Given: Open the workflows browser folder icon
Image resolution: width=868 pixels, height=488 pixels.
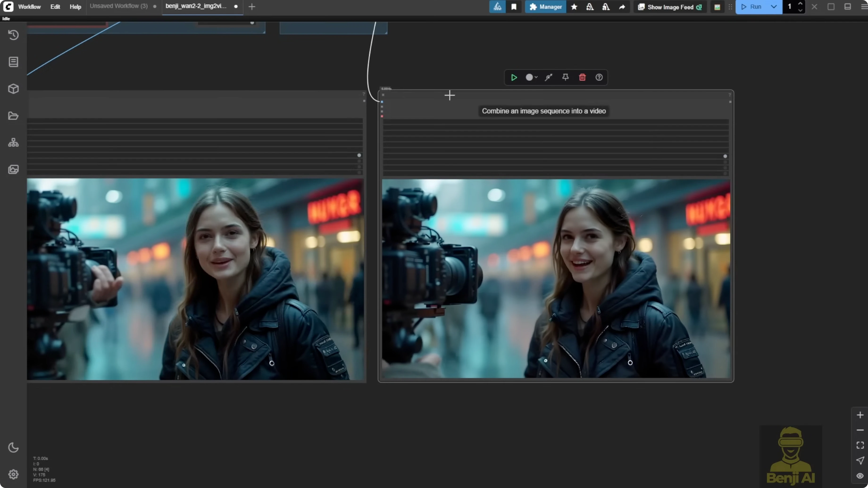Looking at the screenshot, I should click(13, 116).
